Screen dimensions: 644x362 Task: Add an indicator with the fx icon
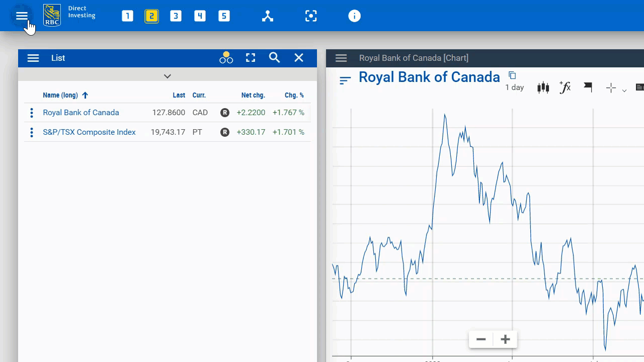565,87
